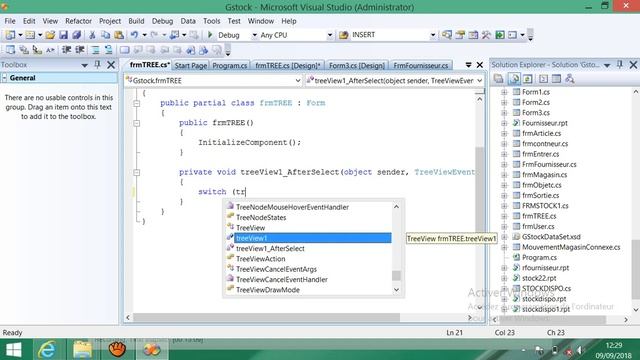Open the Debug configuration dropdown
The image size is (640, 360).
click(254, 35)
